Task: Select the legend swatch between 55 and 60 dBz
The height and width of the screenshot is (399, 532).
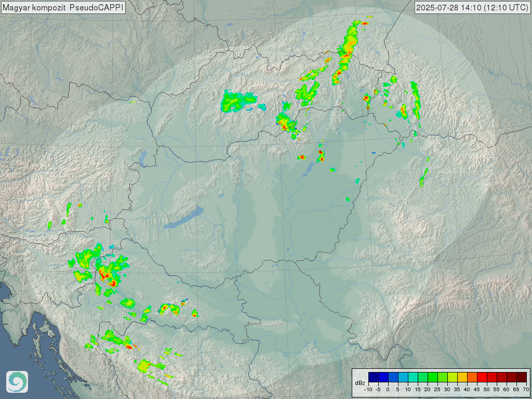Action: pos(502,377)
